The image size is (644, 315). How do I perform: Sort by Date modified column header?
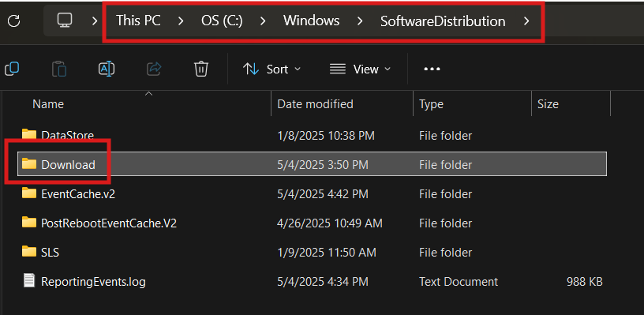(x=315, y=104)
